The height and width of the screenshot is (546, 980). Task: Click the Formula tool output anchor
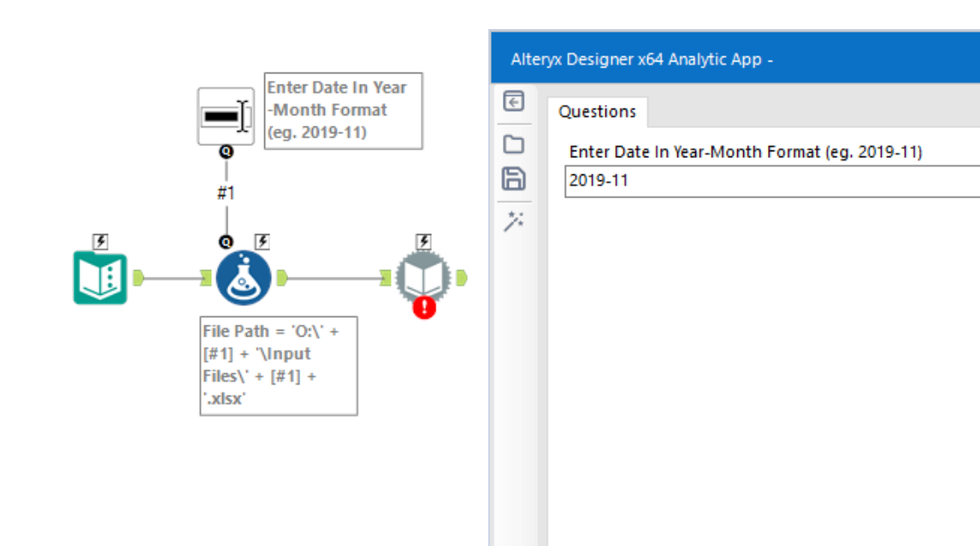pos(283,278)
